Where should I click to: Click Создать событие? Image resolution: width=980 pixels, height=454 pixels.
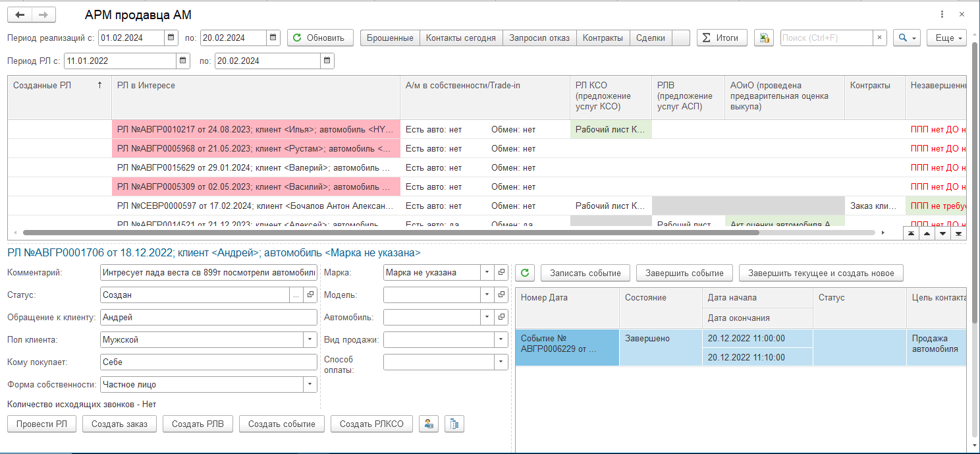(281, 424)
